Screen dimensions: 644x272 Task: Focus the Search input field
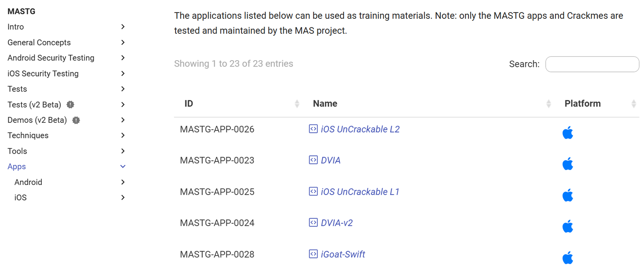(x=592, y=64)
